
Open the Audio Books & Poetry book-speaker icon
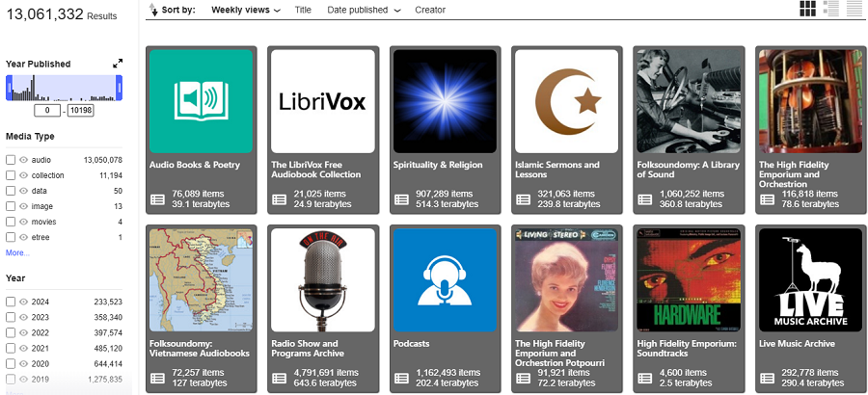coord(201,101)
